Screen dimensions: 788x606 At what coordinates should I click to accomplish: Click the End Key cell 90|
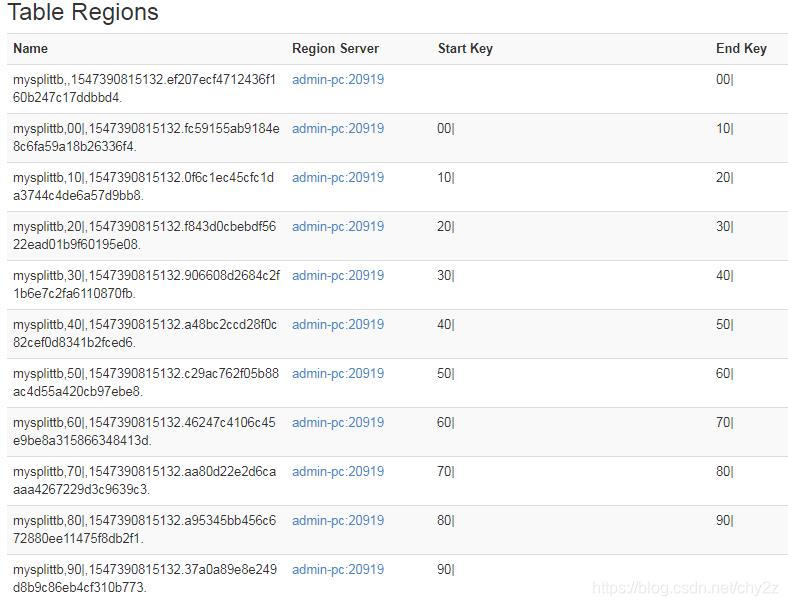[x=725, y=521]
